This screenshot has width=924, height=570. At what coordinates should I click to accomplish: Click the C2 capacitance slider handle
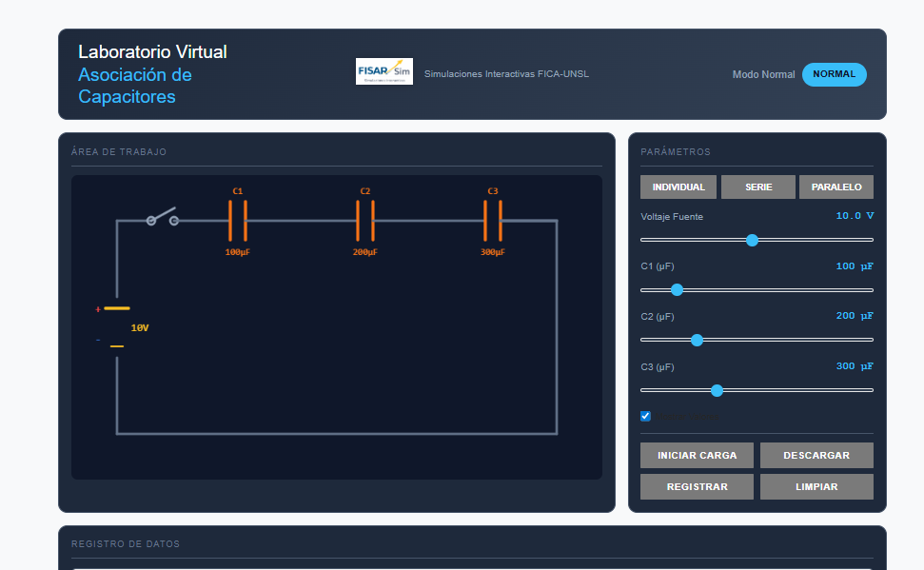pyautogui.click(x=697, y=340)
